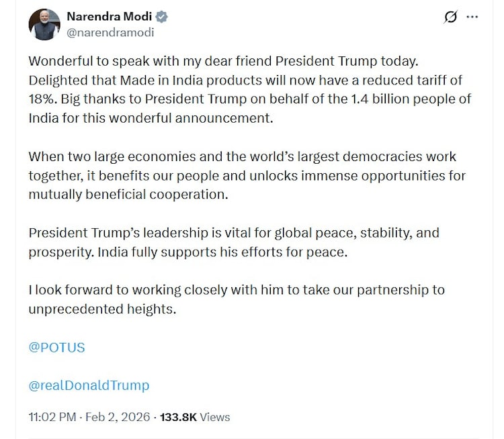Open the Grok explain-post icon

pyautogui.click(x=450, y=17)
